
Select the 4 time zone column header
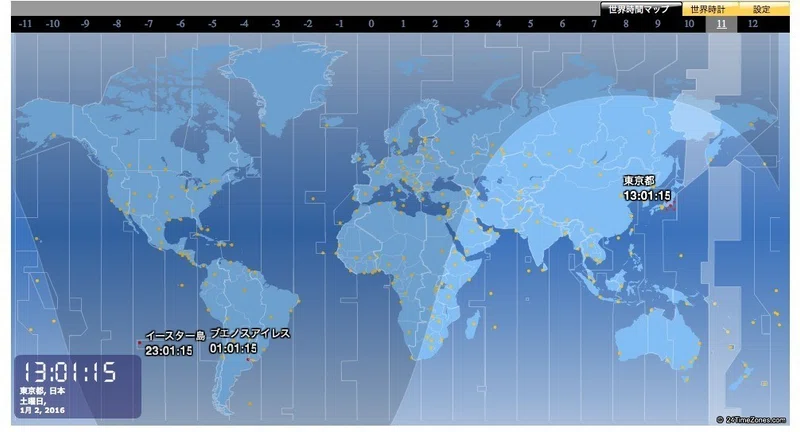(498, 24)
